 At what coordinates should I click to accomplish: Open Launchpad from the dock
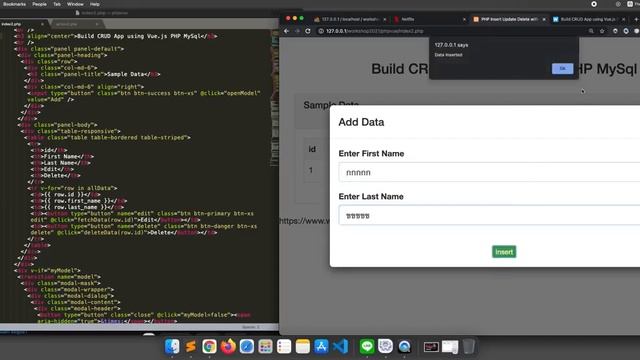(265, 347)
